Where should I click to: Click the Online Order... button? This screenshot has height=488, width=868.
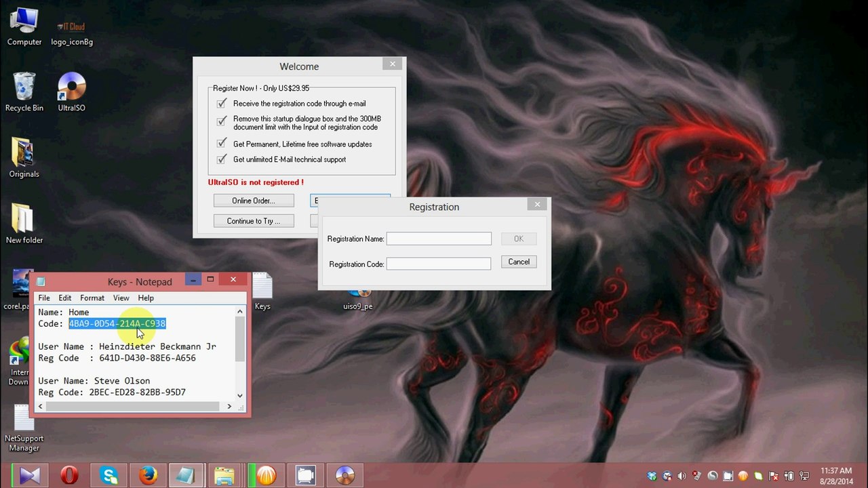tap(254, 201)
